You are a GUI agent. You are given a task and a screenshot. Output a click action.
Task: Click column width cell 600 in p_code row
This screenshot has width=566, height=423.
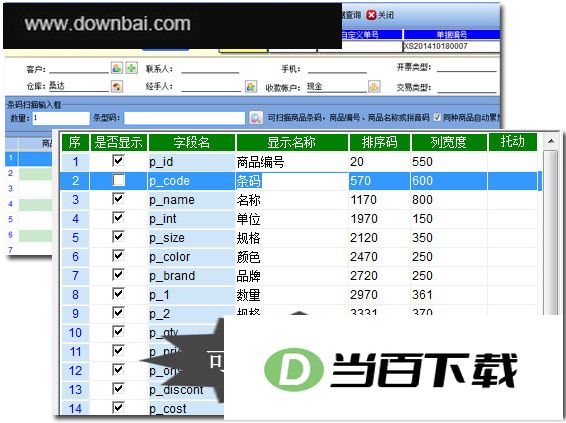[x=449, y=181]
